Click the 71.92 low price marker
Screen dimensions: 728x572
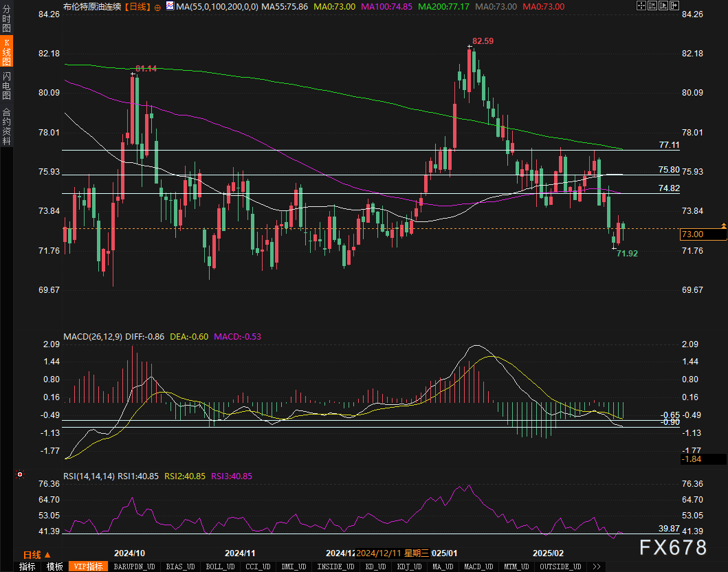point(627,254)
